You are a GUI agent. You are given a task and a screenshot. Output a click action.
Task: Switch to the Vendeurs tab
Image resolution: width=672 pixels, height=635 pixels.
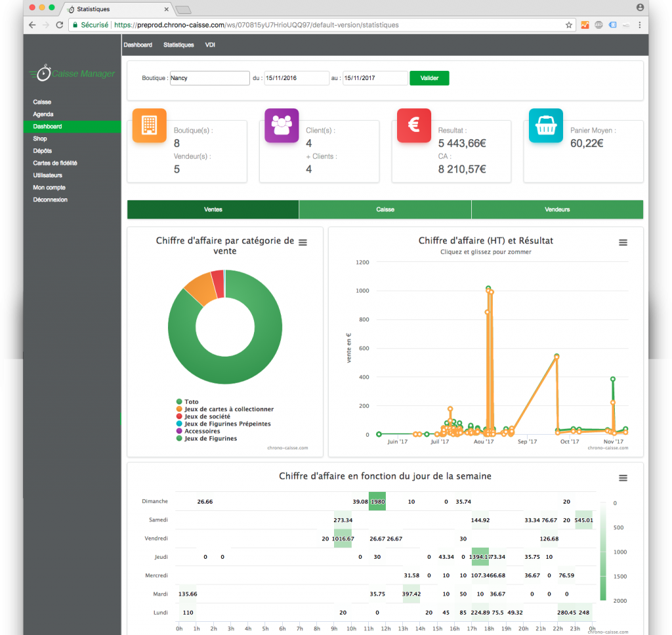coord(557,209)
